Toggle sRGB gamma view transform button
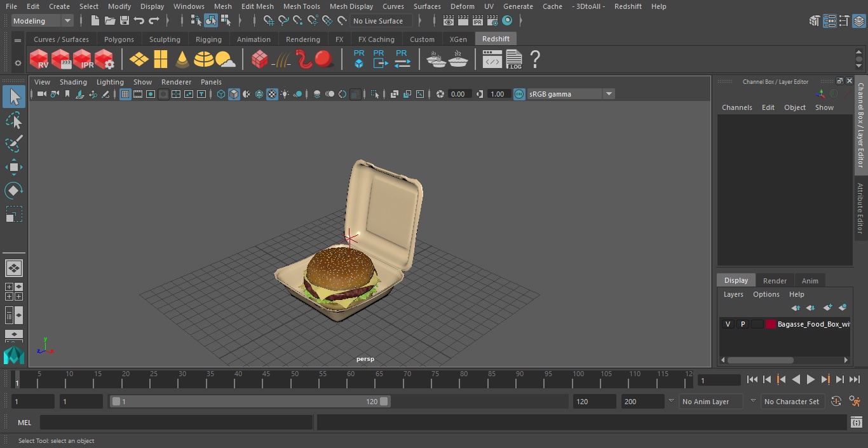The height and width of the screenshot is (448, 868). [519, 94]
